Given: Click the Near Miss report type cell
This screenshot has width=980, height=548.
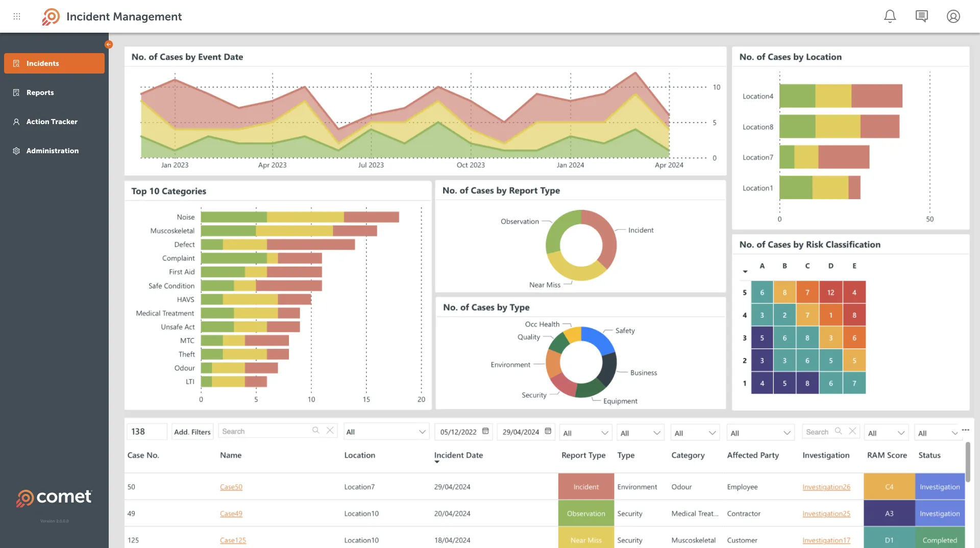Looking at the screenshot, I should point(586,538).
